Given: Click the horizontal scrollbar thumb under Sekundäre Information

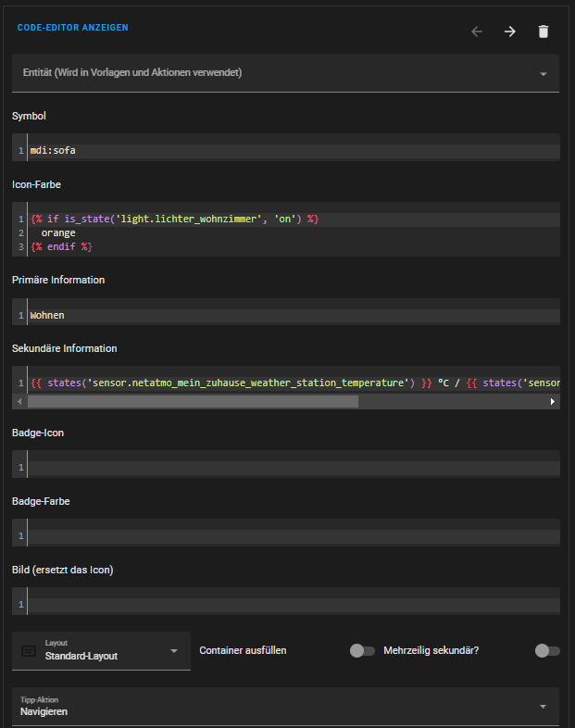Looking at the screenshot, I should click(x=194, y=402).
